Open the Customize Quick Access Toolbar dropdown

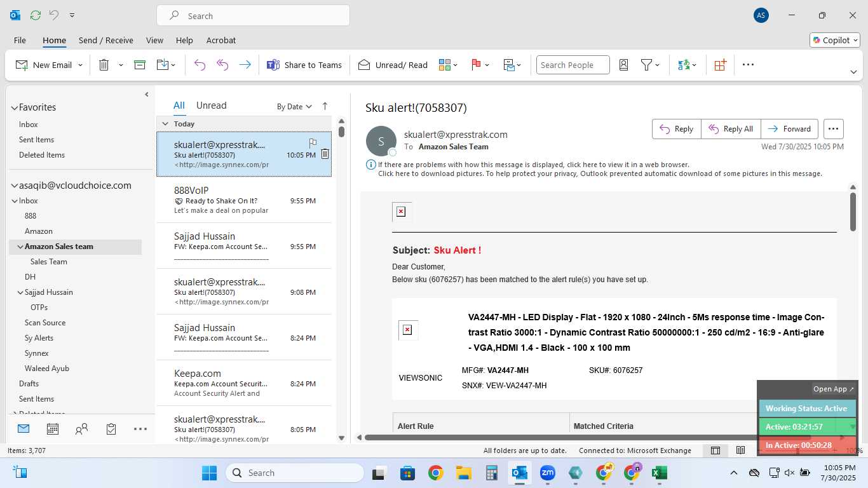72,15
